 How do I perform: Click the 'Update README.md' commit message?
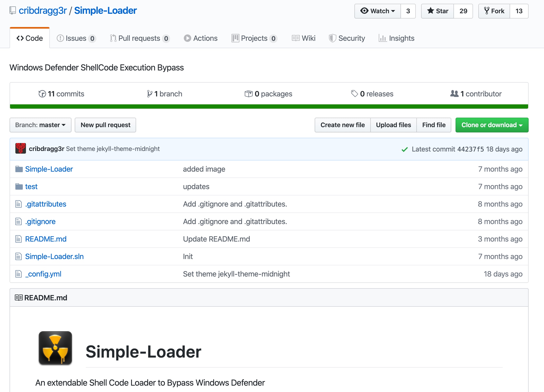point(217,239)
